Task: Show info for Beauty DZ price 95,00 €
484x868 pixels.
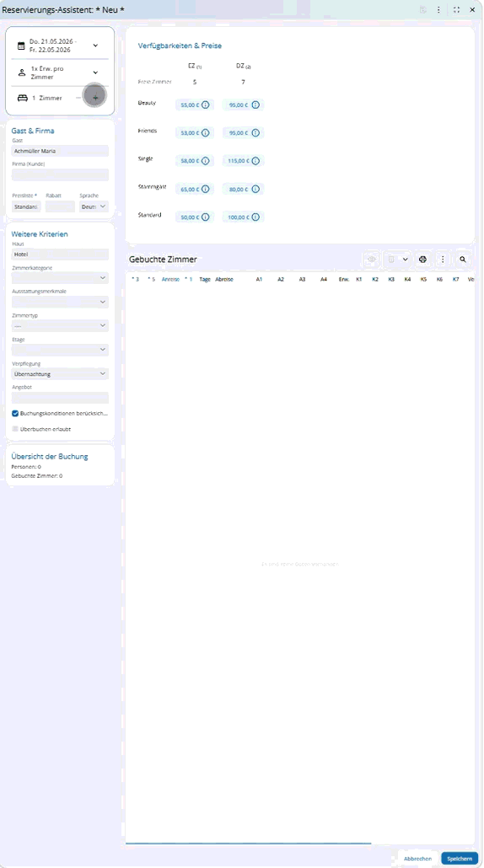Action: (x=255, y=104)
